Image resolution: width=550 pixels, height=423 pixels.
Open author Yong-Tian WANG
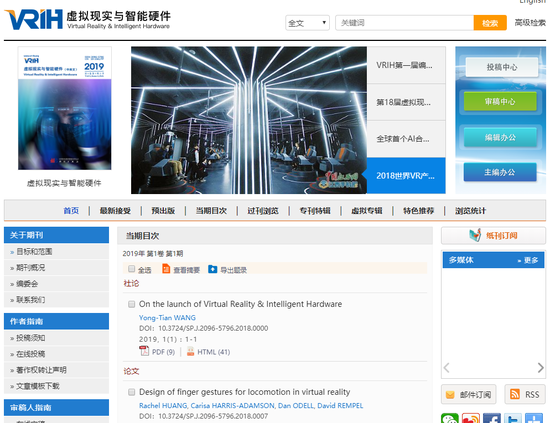click(x=167, y=318)
